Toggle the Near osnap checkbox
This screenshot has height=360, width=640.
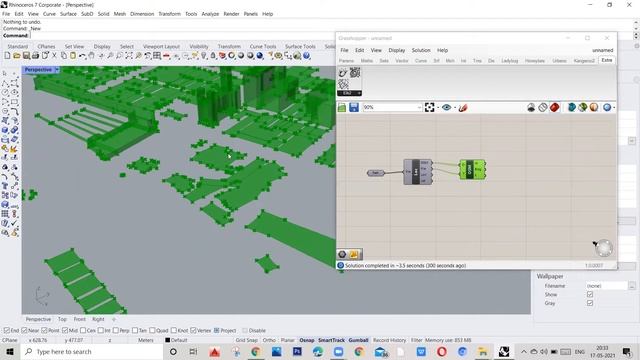[x=24, y=330]
